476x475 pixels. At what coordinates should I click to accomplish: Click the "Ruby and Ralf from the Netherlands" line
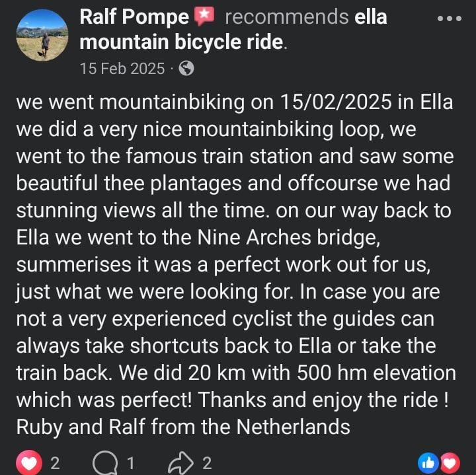(x=182, y=426)
